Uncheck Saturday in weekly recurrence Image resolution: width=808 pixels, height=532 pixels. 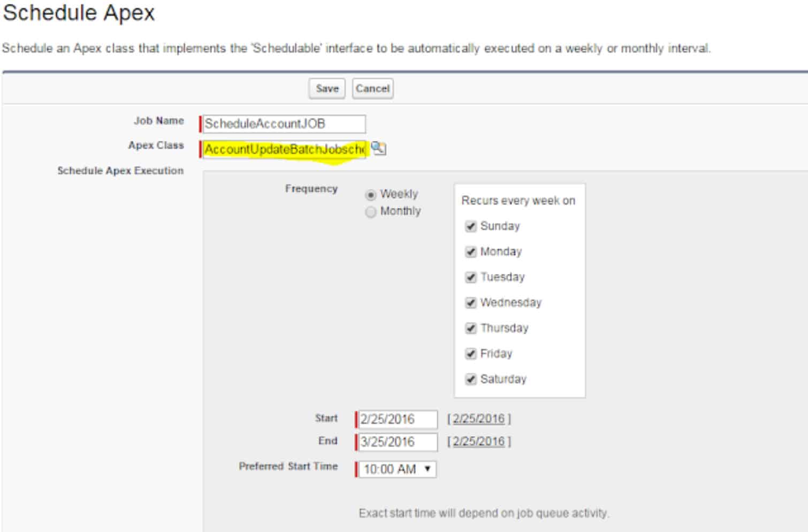(470, 379)
